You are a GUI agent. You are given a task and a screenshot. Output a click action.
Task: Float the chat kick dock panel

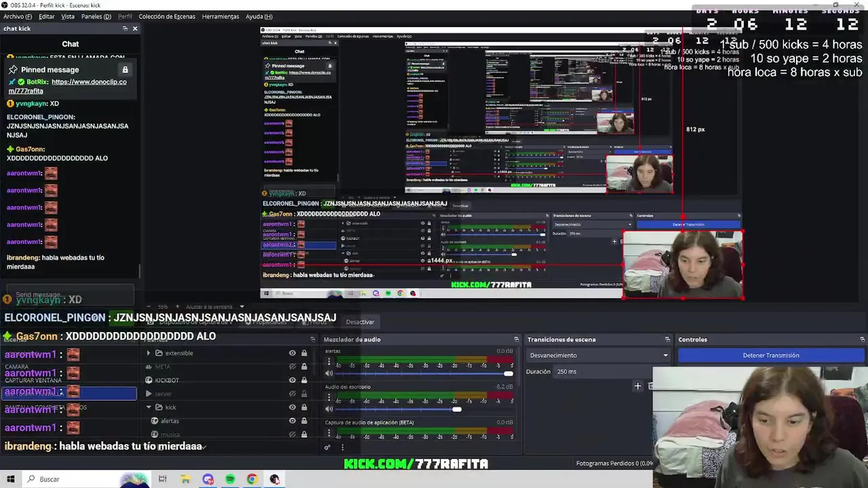click(x=125, y=28)
